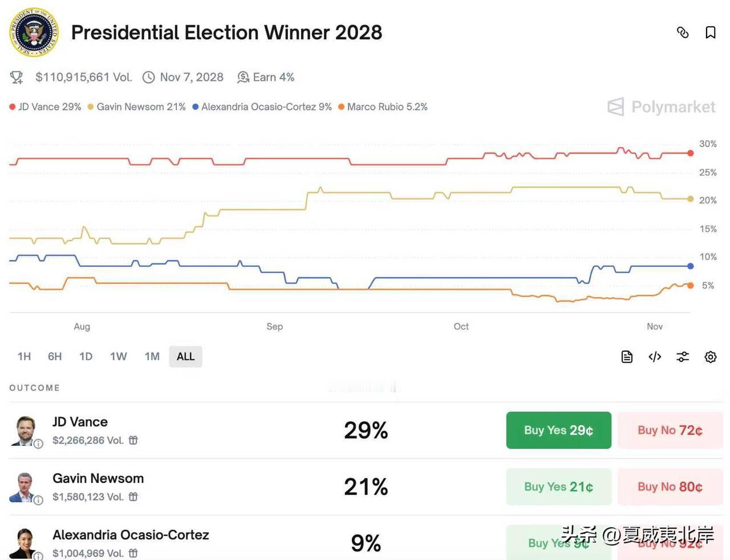730x560 pixels.
Task: Click gift icon beside Gavin Newsom volume
Action: (x=133, y=497)
